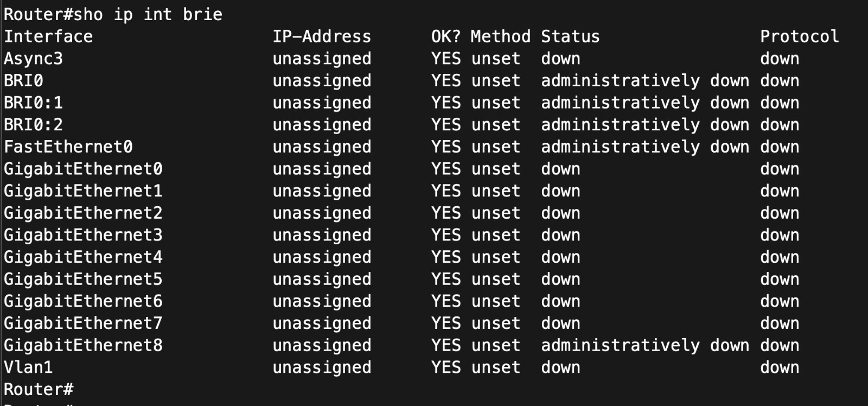The height and width of the screenshot is (406, 868).
Task: Click the Interface column header text
Action: click(48, 37)
